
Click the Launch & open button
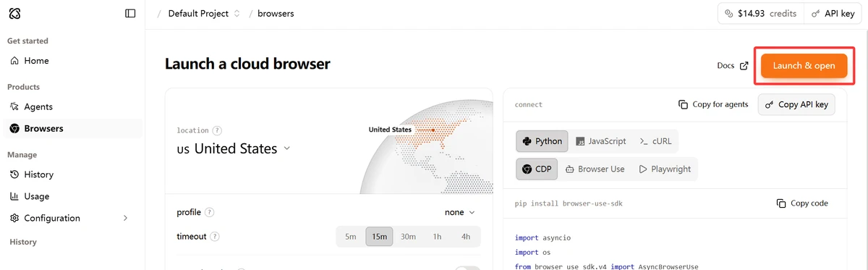click(x=804, y=66)
